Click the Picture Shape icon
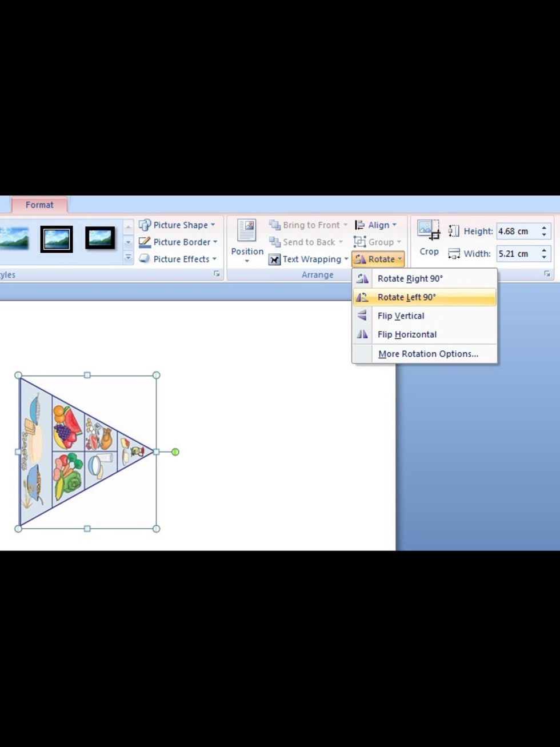This screenshot has height=747, width=560. tap(145, 225)
